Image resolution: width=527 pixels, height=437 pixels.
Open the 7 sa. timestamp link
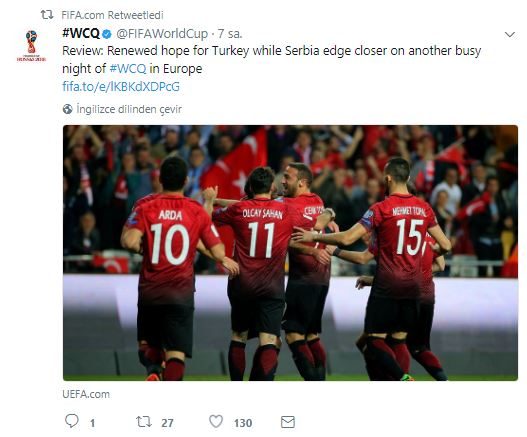(230, 34)
